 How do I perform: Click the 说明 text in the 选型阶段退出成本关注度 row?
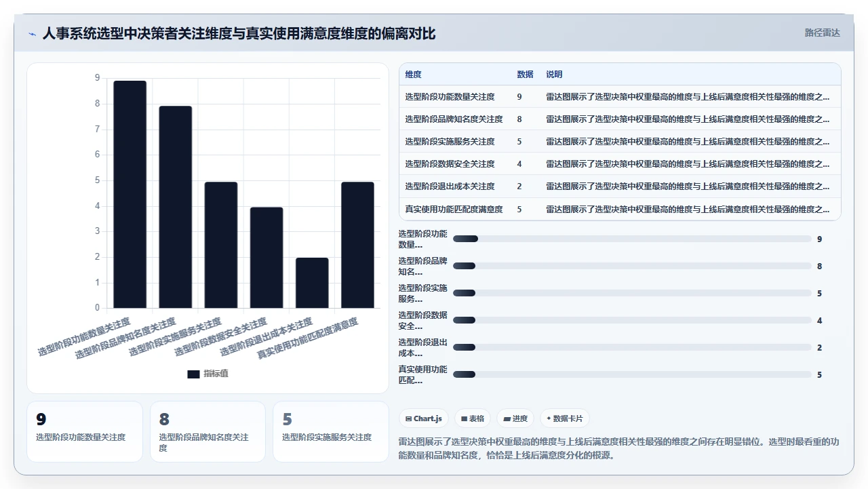[x=688, y=187]
